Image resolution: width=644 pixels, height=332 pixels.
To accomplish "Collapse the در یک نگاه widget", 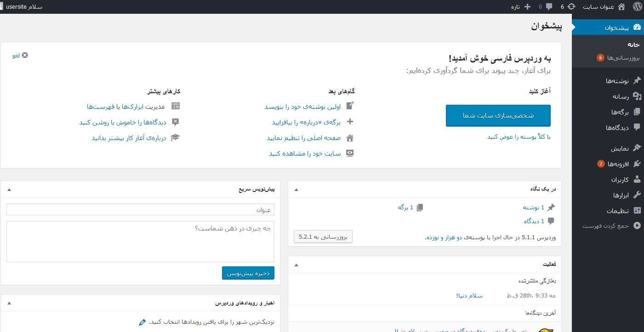I will (x=296, y=189).
